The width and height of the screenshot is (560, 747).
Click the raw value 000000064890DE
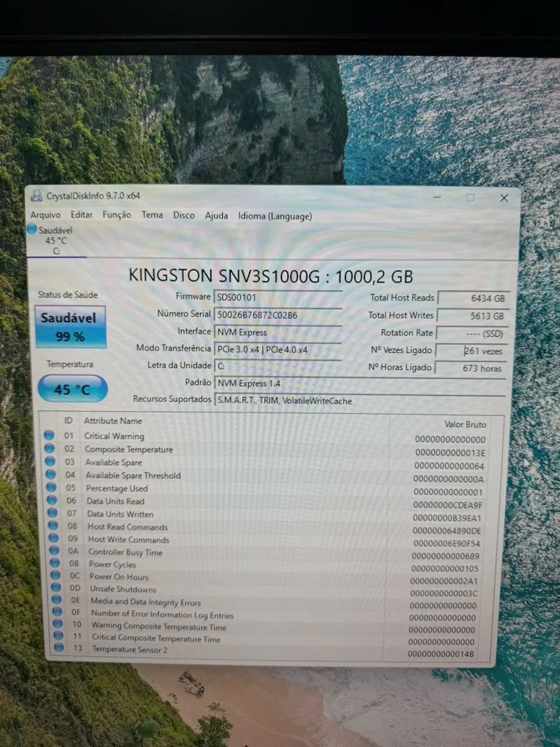[x=447, y=530]
